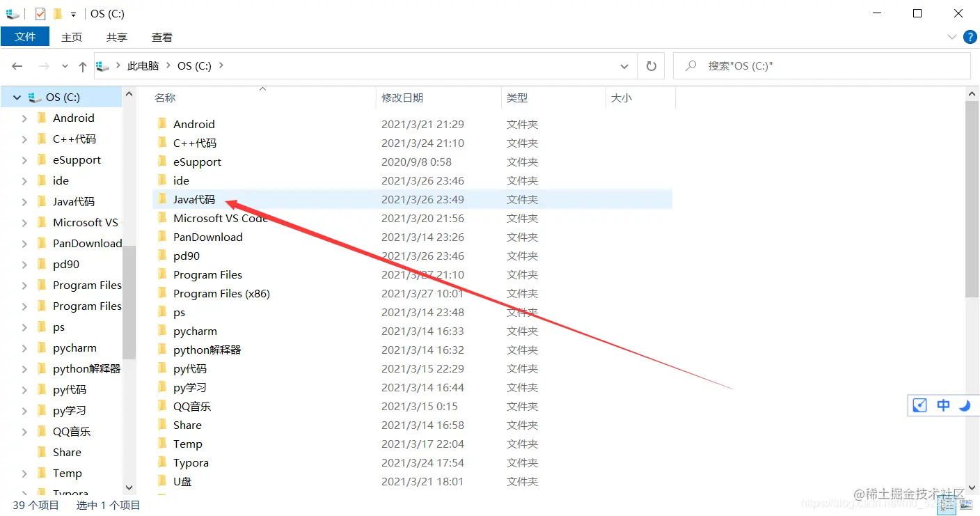This screenshot has height=516, width=980.
Task: Select the py学习 folder name in list
Action: point(190,387)
